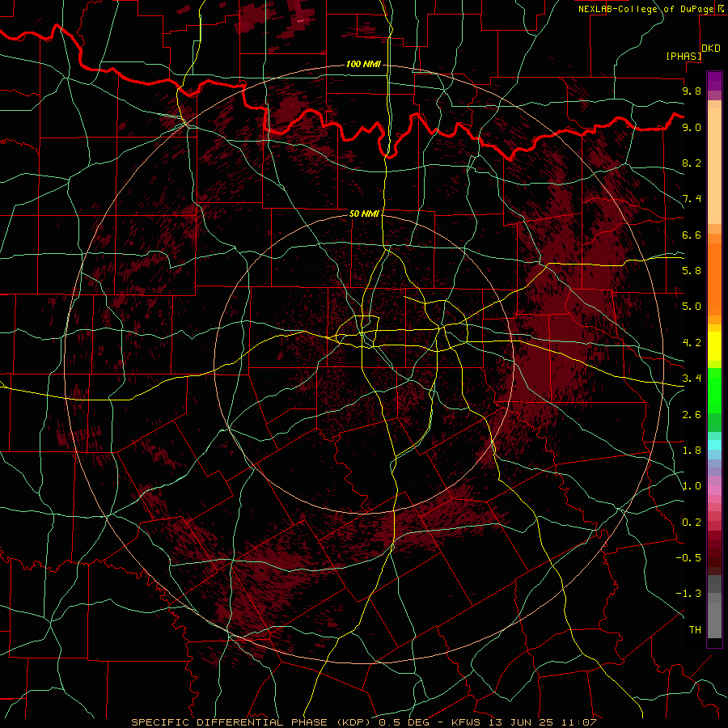Pick the pink band on the color bar
Image resolution: width=728 pixels, height=728 pixels.
click(x=714, y=490)
